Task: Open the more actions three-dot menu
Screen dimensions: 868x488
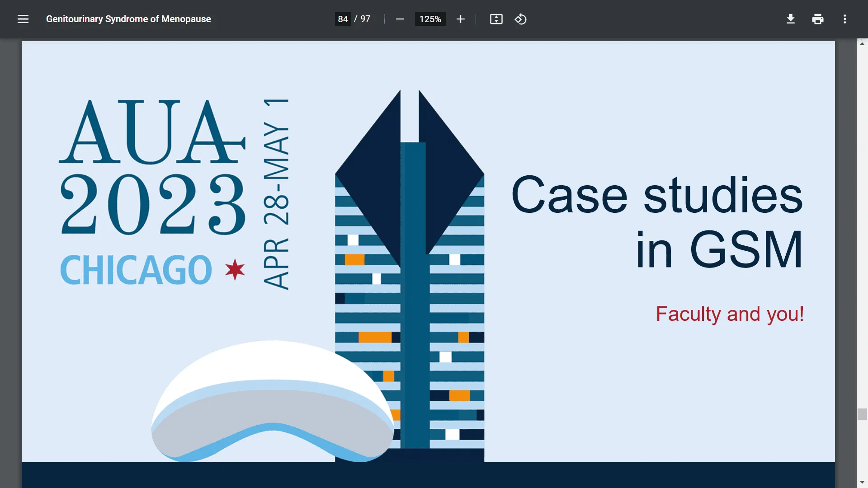Action: click(x=845, y=19)
